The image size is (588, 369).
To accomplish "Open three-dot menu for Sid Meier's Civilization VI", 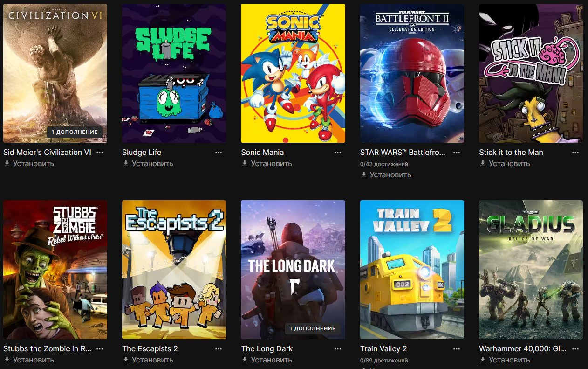I will click(99, 153).
